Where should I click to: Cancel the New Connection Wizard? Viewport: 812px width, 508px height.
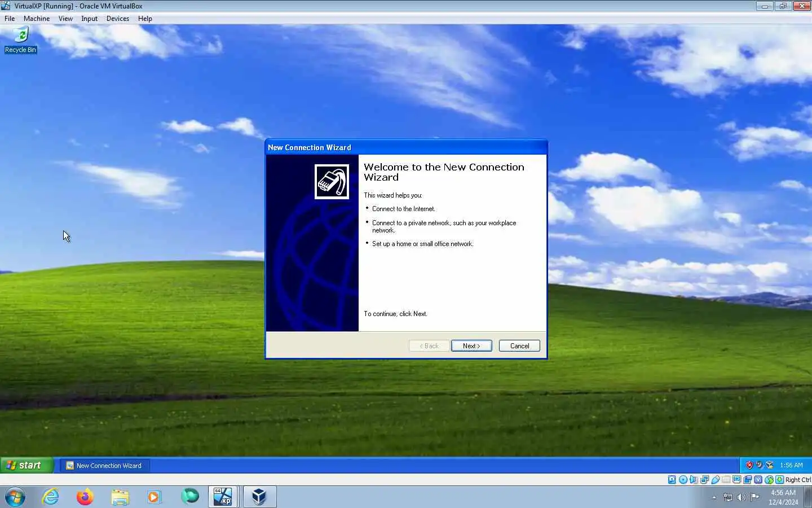[519, 346]
